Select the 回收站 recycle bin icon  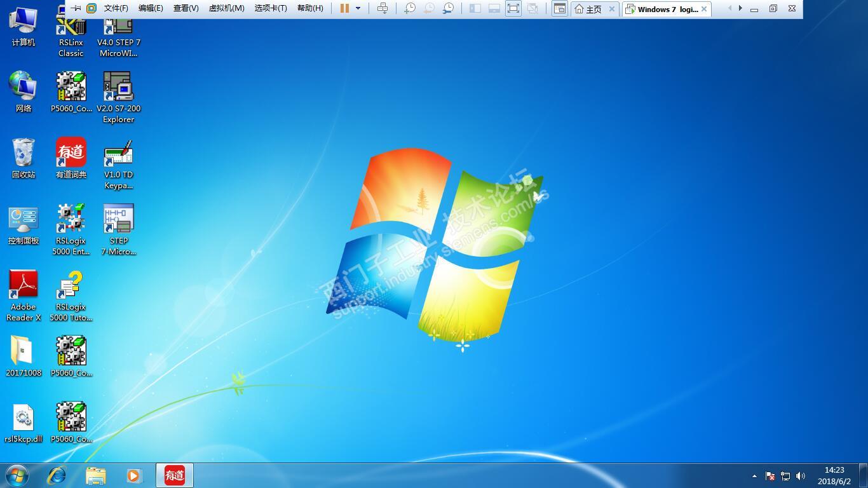pos(24,158)
